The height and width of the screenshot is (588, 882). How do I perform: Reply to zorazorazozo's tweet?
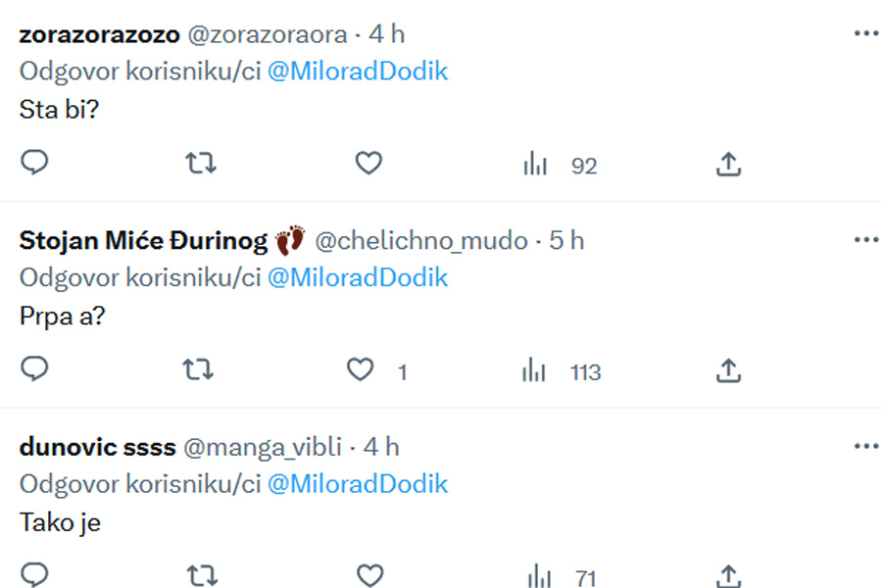tap(34, 163)
